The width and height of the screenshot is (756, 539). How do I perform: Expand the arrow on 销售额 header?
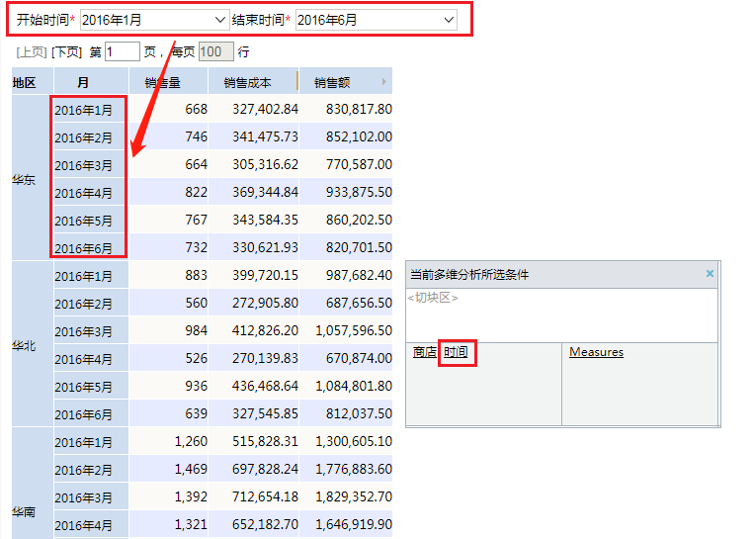pyautogui.click(x=383, y=81)
